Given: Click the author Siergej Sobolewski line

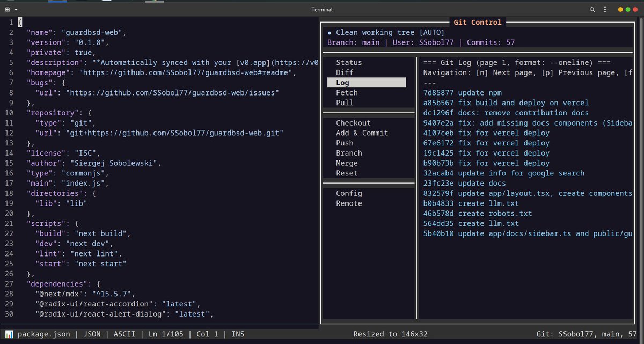Looking at the screenshot, I should 94,163.
